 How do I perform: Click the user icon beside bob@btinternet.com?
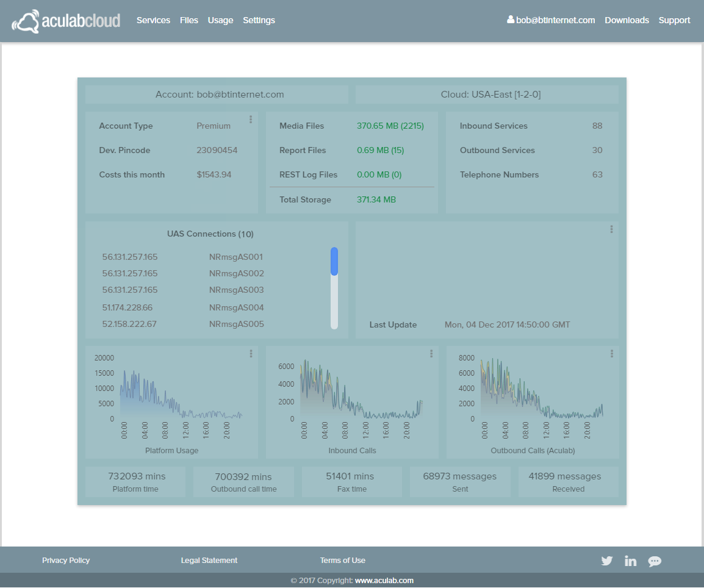tap(511, 20)
